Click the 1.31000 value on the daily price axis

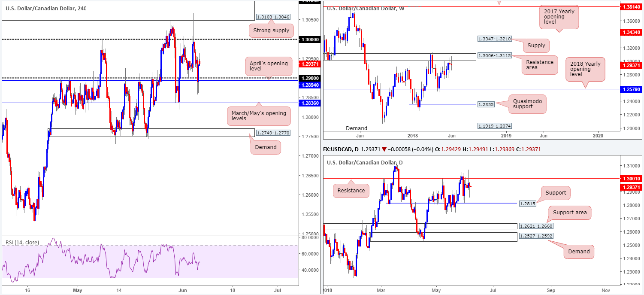[631, 166]
